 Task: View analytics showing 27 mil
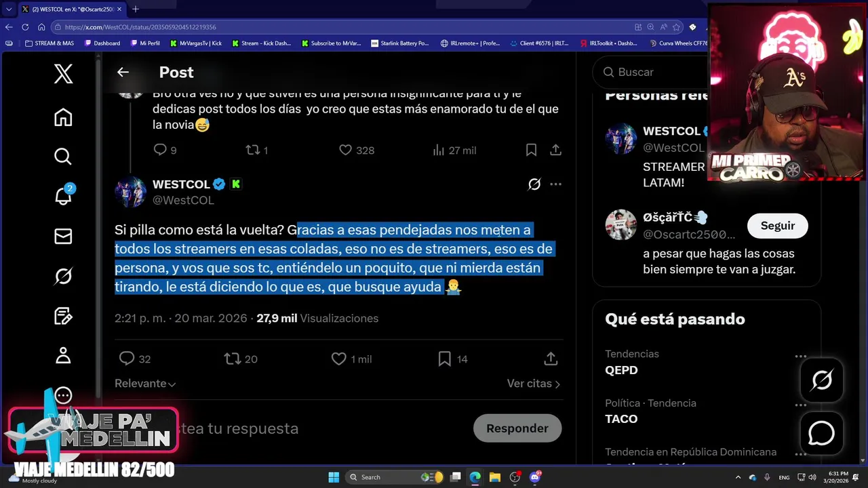point(454,150)
